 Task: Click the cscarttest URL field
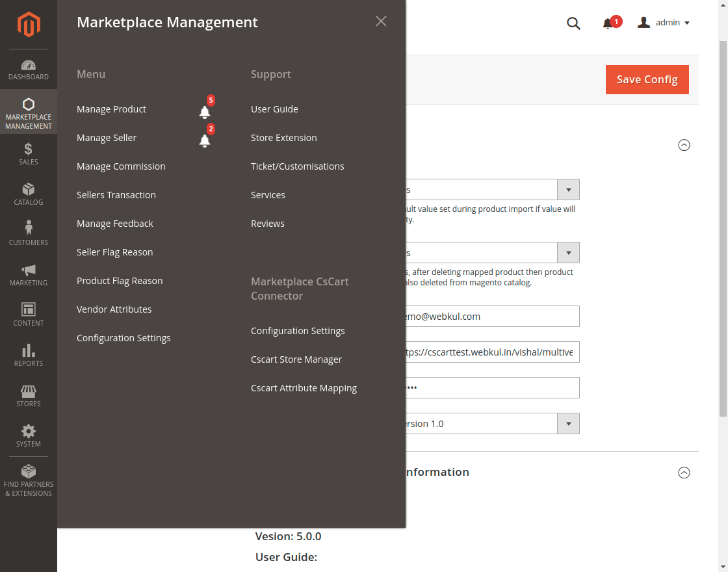tap(492, 352)
